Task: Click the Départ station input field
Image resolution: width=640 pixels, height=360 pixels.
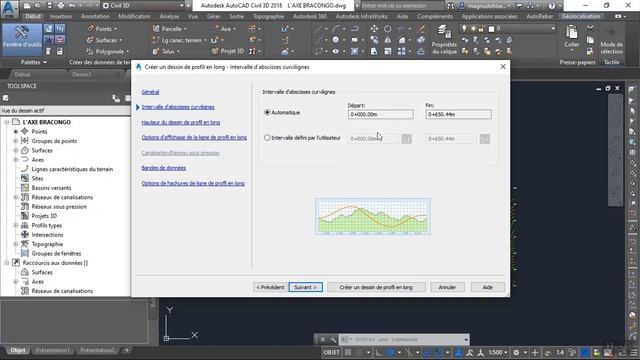Action: click(x=380, y=115)
